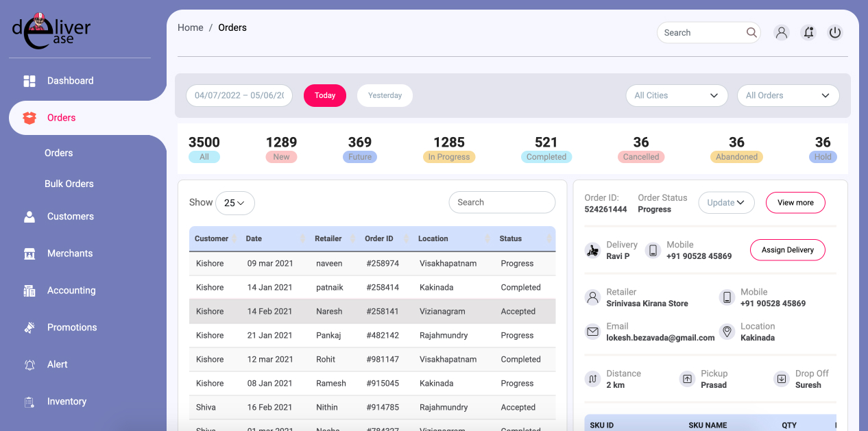
Task: Click the distance route icon
Action: pos(592,379)
